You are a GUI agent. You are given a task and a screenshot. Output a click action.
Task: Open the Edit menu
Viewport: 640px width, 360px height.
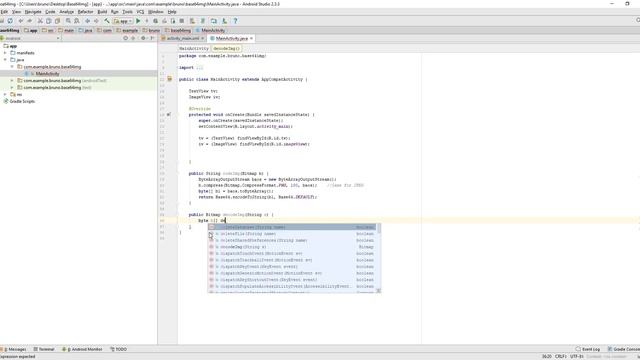[4, 12]
